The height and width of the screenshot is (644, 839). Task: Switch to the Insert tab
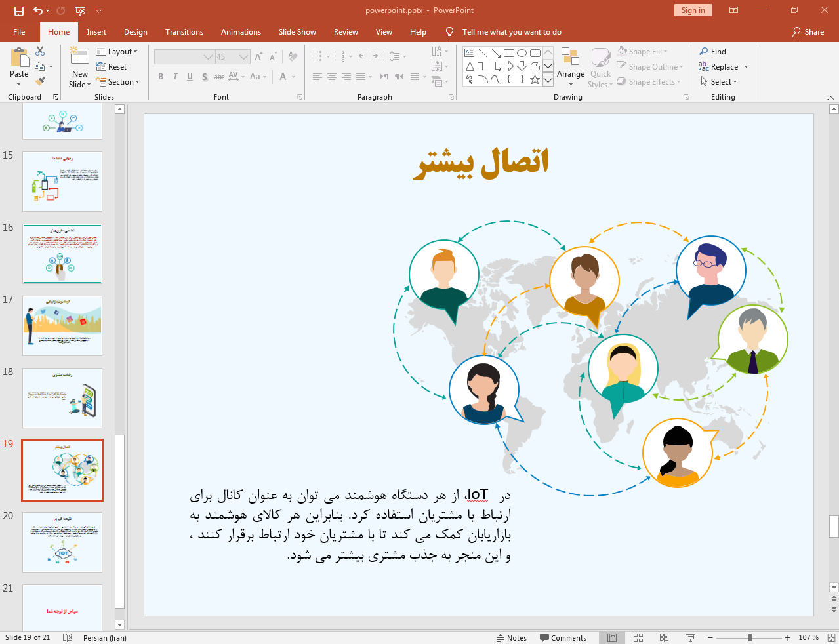point(96,31)
